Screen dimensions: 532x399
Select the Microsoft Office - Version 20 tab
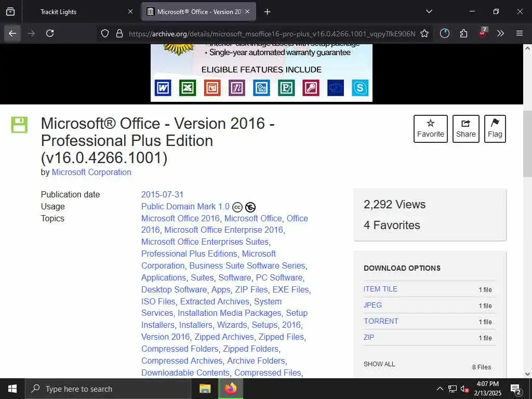coord(199,12)
